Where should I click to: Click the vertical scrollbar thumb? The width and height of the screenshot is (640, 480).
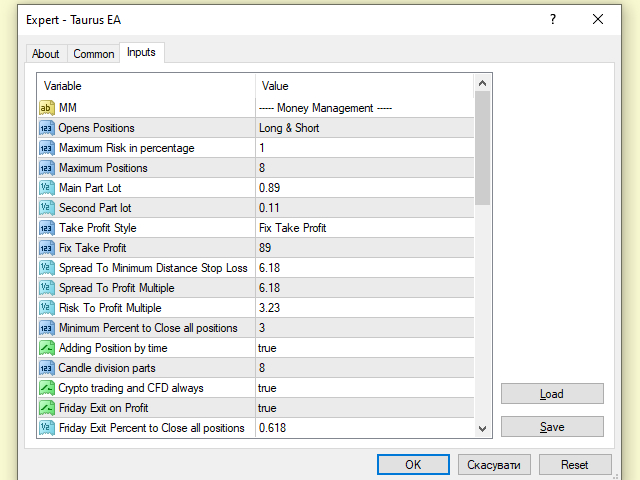pos(482,148)
